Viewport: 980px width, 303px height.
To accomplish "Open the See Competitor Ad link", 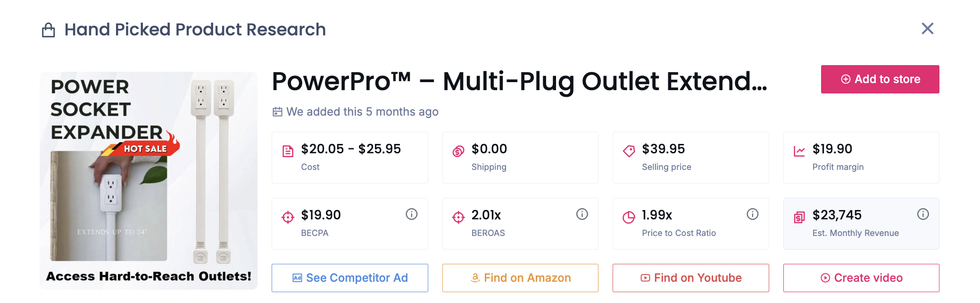I will click(x=349, y=278).
